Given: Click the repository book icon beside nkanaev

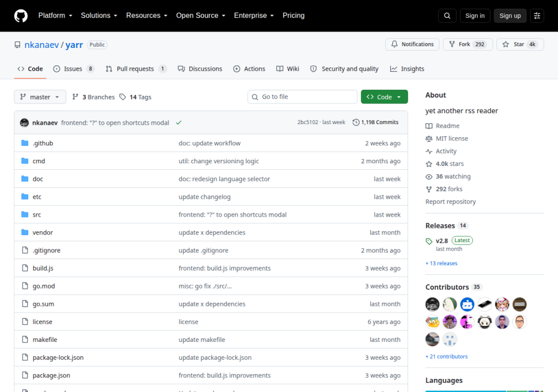Looking at the screenshot, I should pyautogui.click(x=17, y=45).
